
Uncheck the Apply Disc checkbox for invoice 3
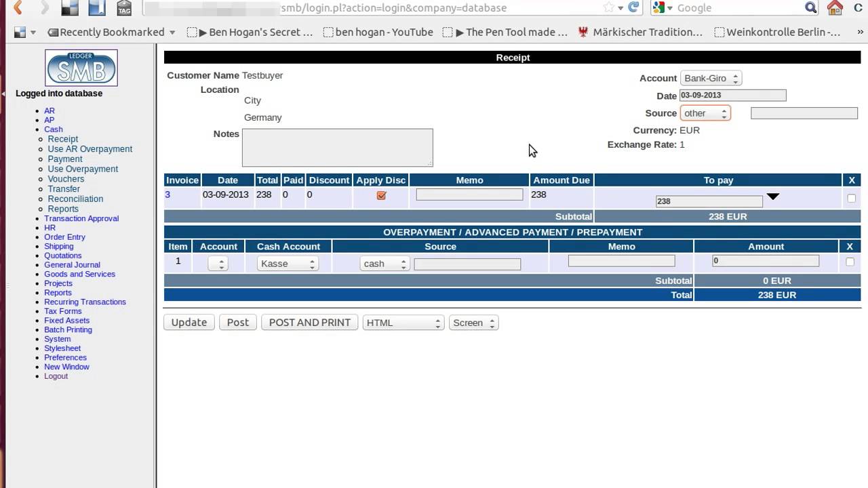coord(381,195)
